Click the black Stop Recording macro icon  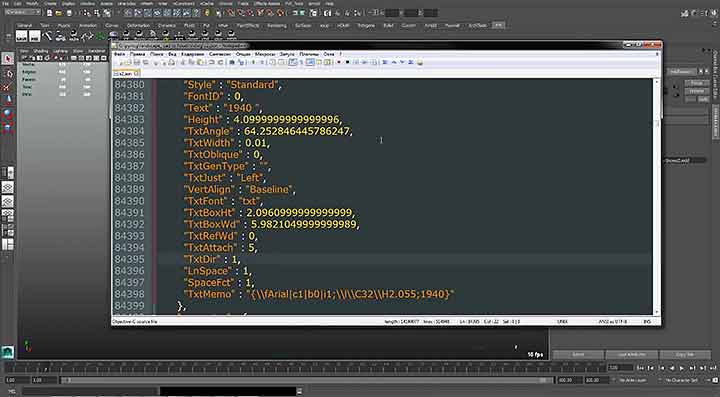(348, 62)
